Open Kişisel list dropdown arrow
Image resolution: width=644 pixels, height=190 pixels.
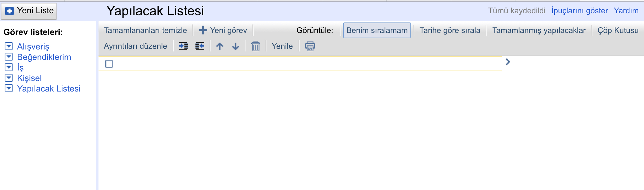(x=9, y=78)
